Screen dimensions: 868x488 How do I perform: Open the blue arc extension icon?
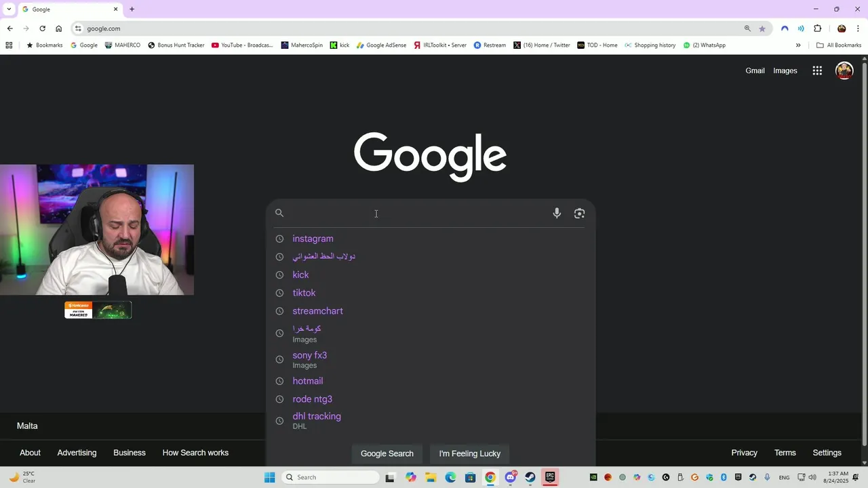click(785, 28)
